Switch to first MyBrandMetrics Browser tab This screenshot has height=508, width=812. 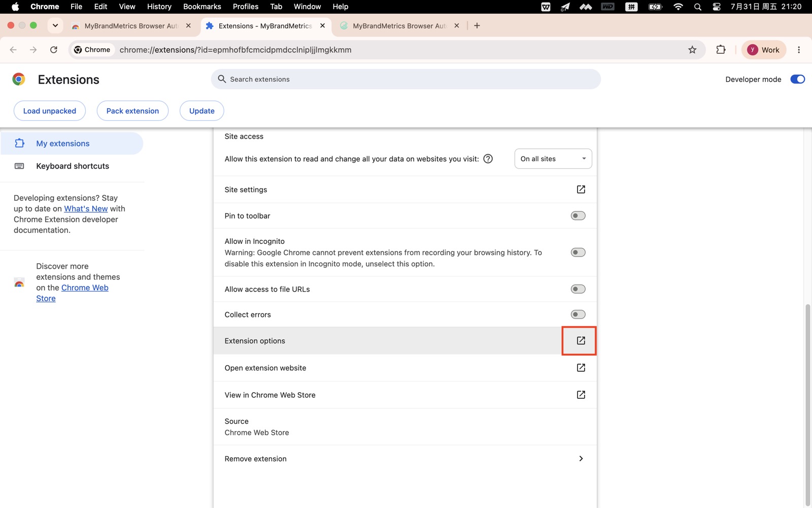pyautogui.click(x=131, y=26)
